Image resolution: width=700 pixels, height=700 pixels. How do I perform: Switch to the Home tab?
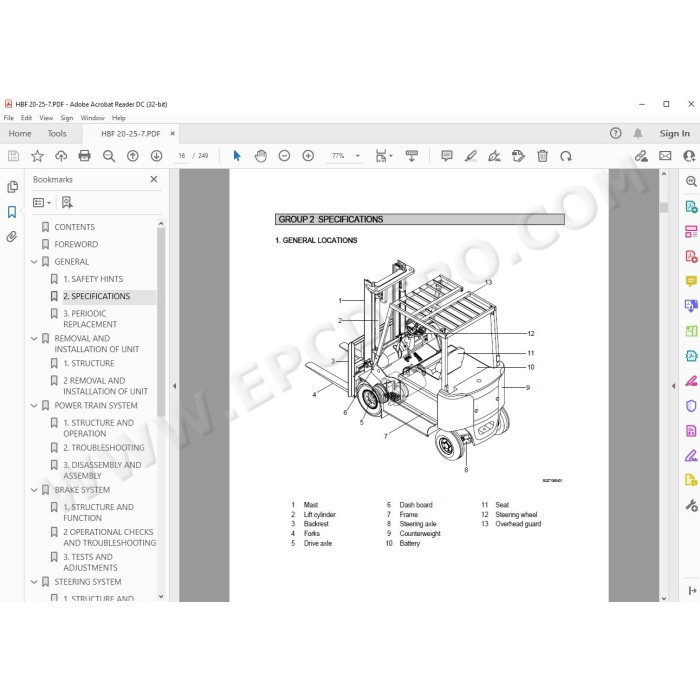tap(20, 133)
